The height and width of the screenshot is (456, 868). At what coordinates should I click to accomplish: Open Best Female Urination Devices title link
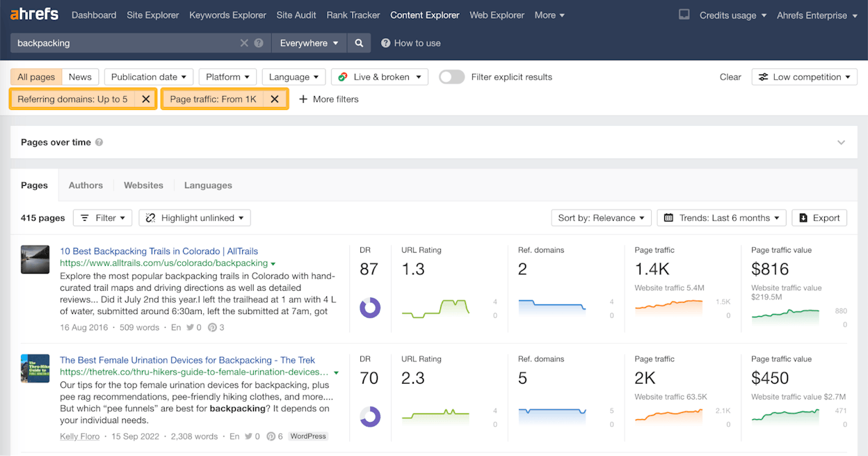[x=187, y=360]
